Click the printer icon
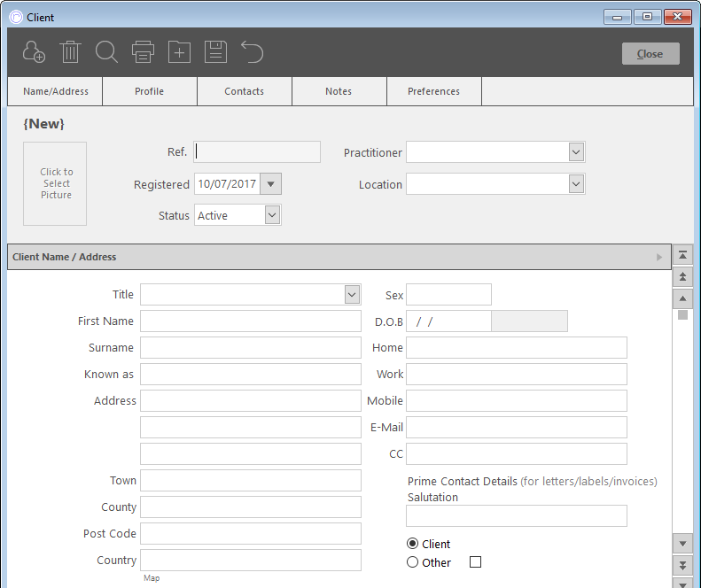 [143, 52]
